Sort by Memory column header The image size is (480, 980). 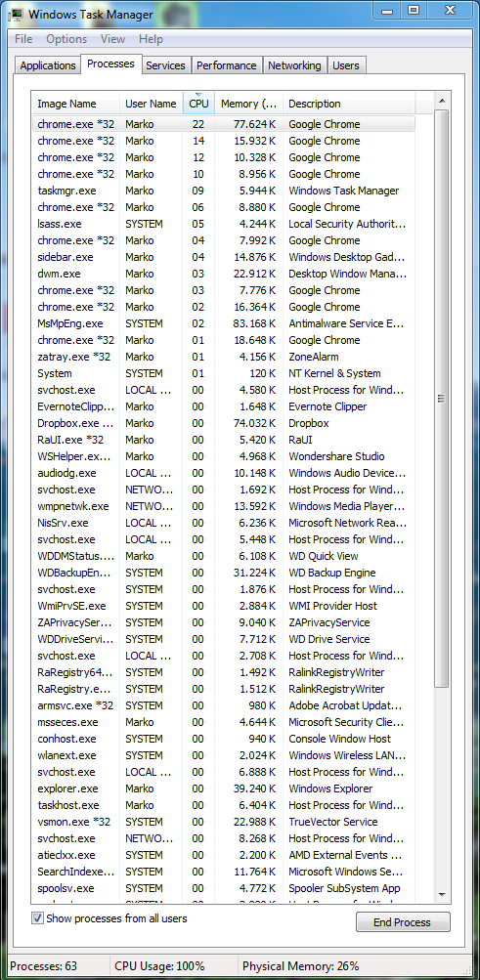pos(248,104)
